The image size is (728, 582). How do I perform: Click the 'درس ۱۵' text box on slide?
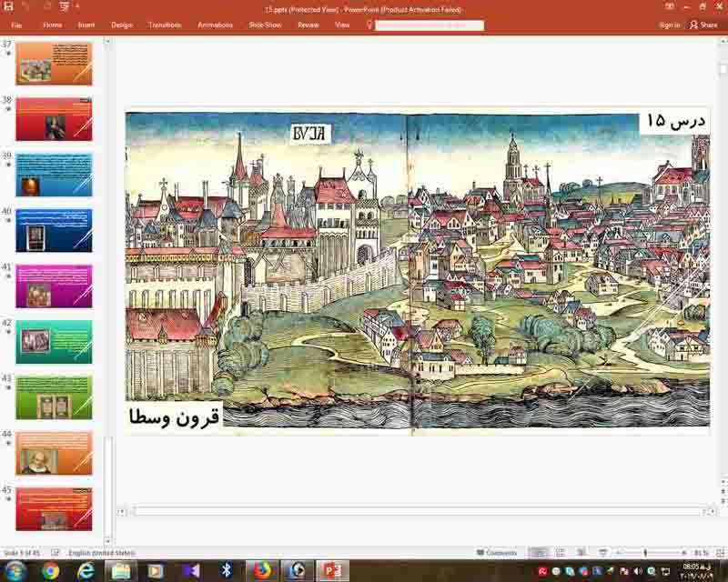click(675, 121)
